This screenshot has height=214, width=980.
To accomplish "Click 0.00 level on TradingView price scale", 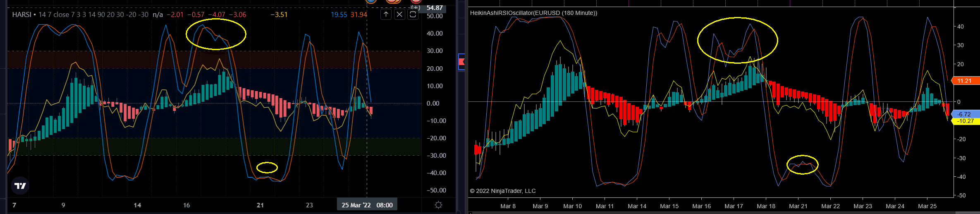I will tap(433, 103).
